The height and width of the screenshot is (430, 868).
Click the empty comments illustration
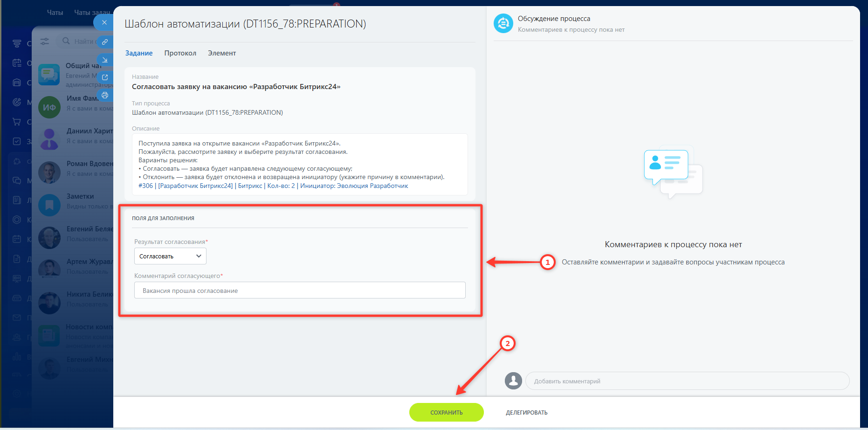pyautogui.click(x=673, y=172)
